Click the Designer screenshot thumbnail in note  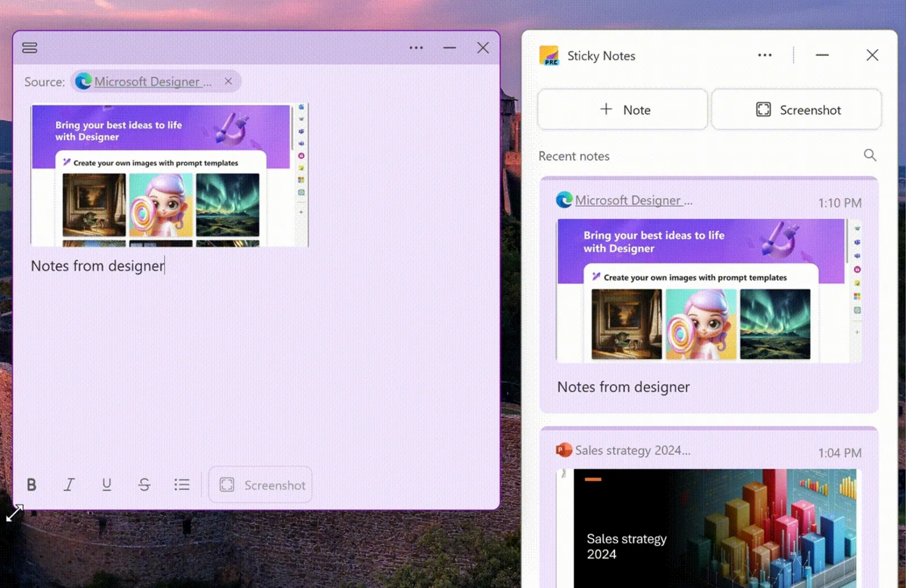click(x=169, y=175)
